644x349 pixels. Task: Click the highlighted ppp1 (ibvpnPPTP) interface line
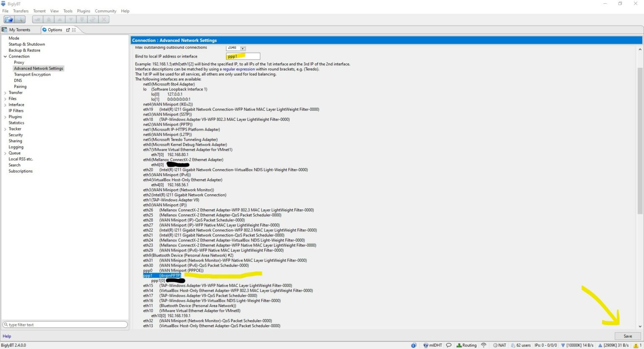pyautogui.click(x=162, y=276)
